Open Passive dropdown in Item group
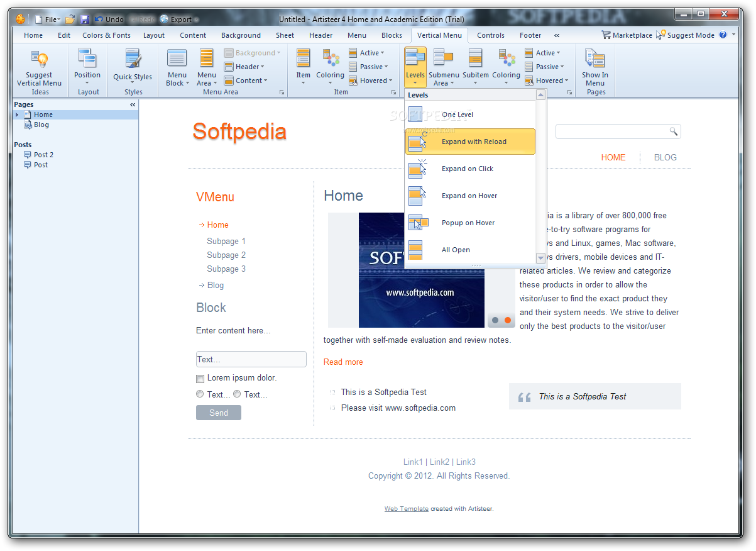Screen dimensions: 756x551 [x=368, y=67]
